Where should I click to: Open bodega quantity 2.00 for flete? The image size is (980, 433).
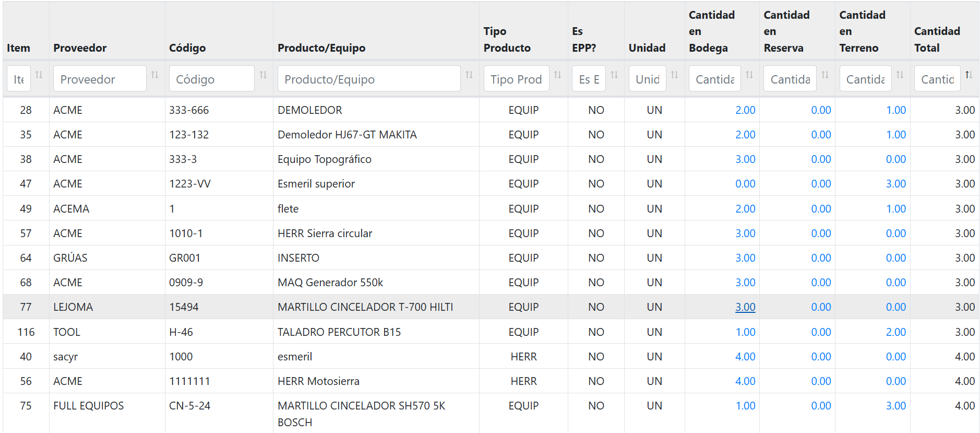(745, 209)
